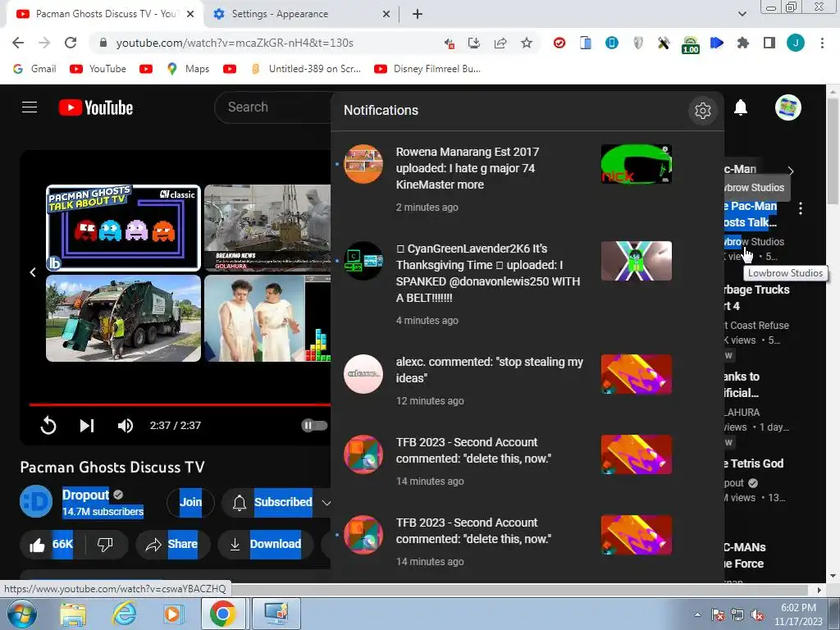This screenshot has width=840, height=630.
Task: Open TFB 2023 notification from 14 minutes ago with unread dot
Action: coord(527,541)
